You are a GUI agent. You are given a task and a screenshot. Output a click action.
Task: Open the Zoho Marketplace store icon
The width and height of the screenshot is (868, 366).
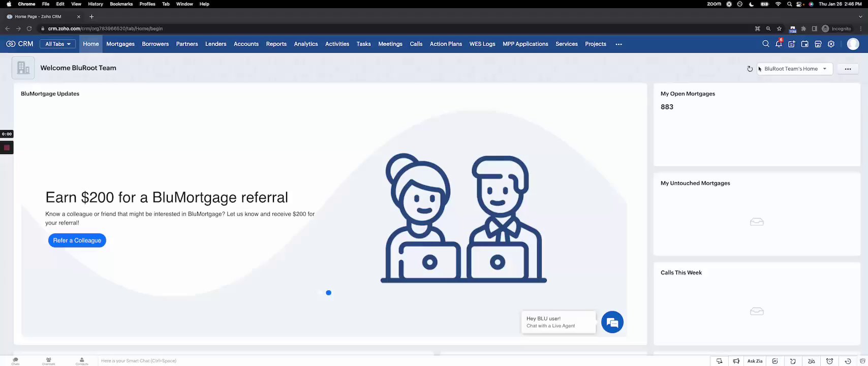tap(818, 44)
